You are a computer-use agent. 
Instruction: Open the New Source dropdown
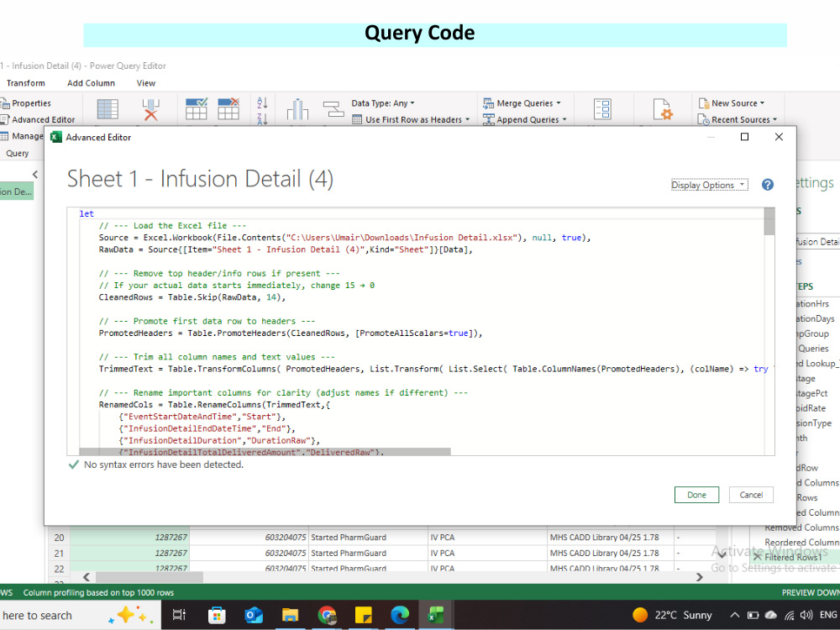coord(732,103)
